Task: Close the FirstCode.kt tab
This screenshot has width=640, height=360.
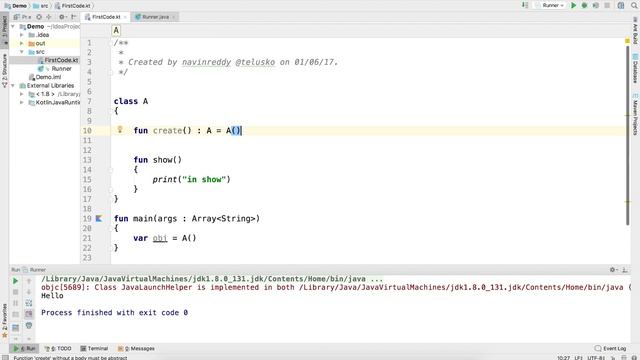Action: [x=125, y=17]
